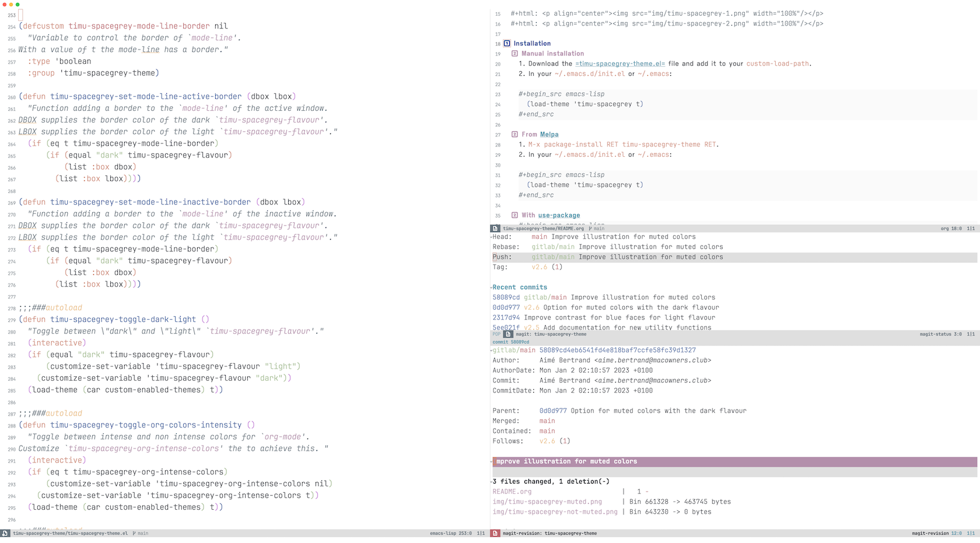980x543 pixels.
Task: Collapse the gitlab/main commit header section
Action: 491,351
